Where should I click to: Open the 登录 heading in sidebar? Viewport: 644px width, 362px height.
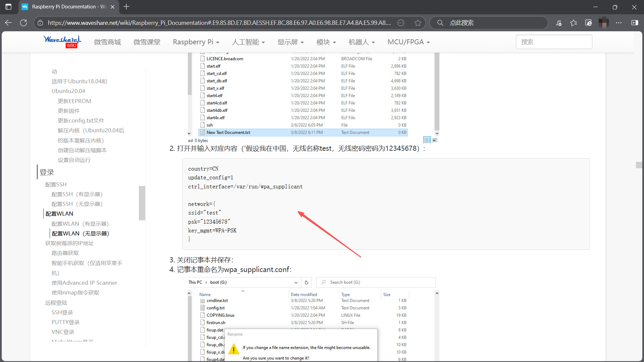click(x=47, y=172)
